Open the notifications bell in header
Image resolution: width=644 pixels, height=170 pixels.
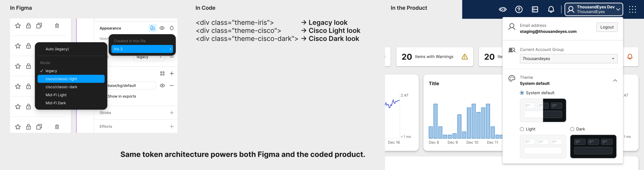point(551,10)
